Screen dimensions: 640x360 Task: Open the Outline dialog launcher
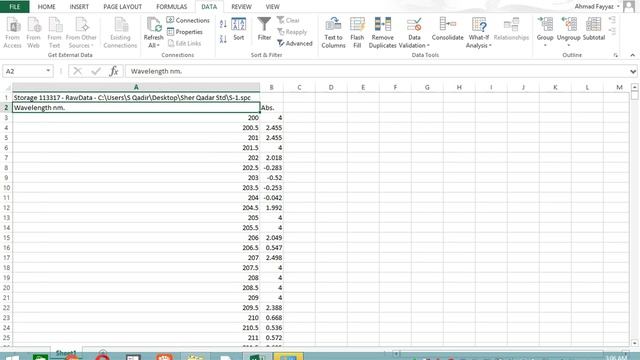point(616,55)
